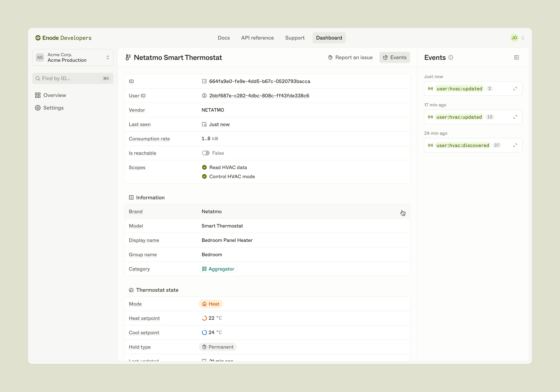Screen dimensions: 560x392
Task: Toggle the Is reachable switch
Action: 206,153
